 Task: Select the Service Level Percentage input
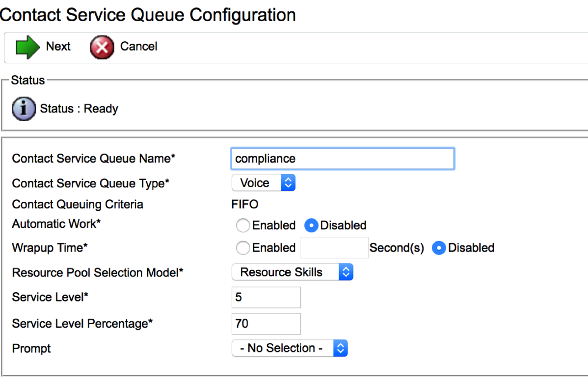pyautogui.click(x=266, y=324)
